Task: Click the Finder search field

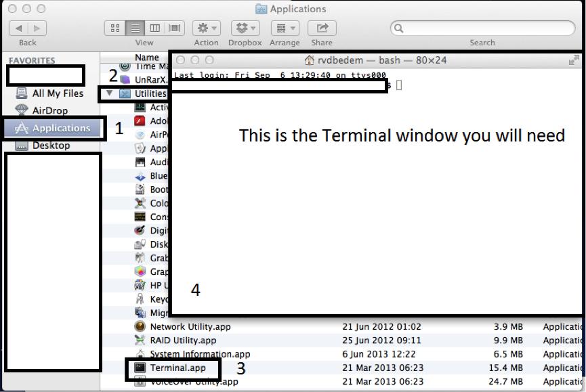Action: point(482,28)
